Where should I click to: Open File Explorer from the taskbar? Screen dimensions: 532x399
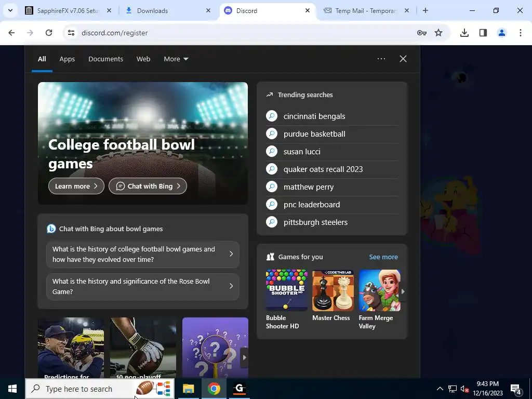click(x=188, y=389)
